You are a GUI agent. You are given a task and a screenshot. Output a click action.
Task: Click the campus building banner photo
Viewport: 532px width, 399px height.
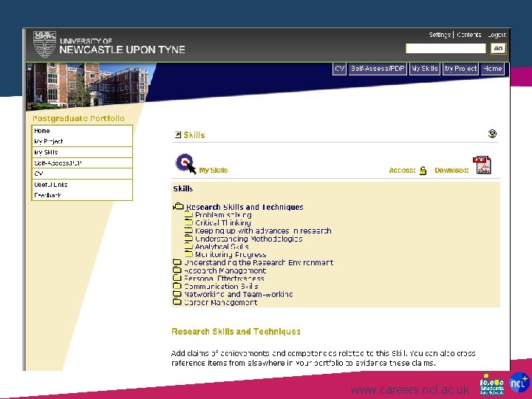point(90,86)
